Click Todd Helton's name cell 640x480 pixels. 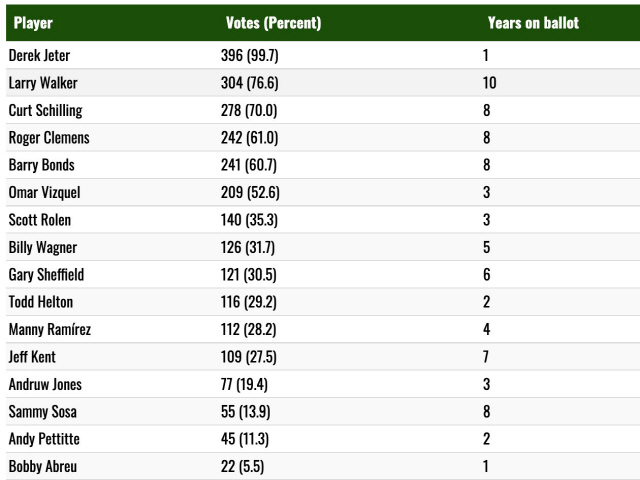40,302
